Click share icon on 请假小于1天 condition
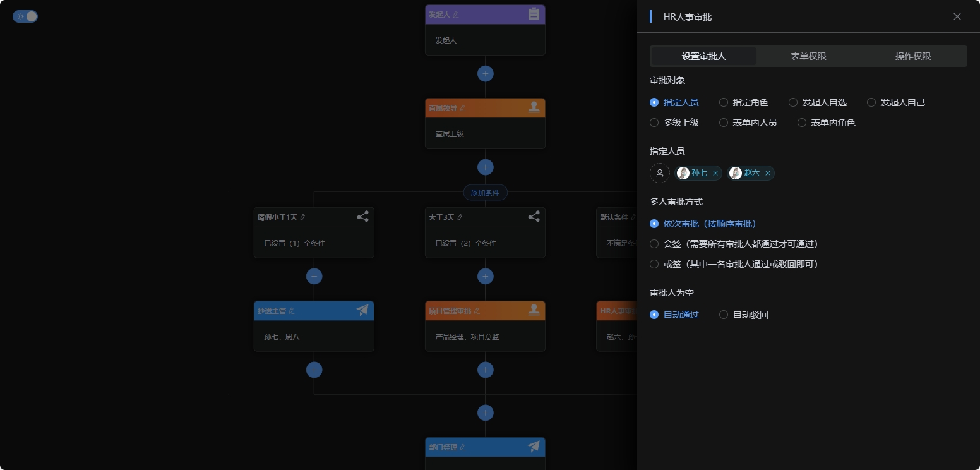Screen dimensions: 980x470 point(362,217)
